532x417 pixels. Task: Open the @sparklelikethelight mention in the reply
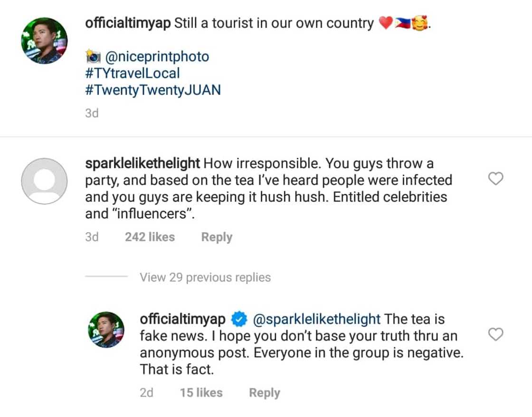tap(317, 319)
